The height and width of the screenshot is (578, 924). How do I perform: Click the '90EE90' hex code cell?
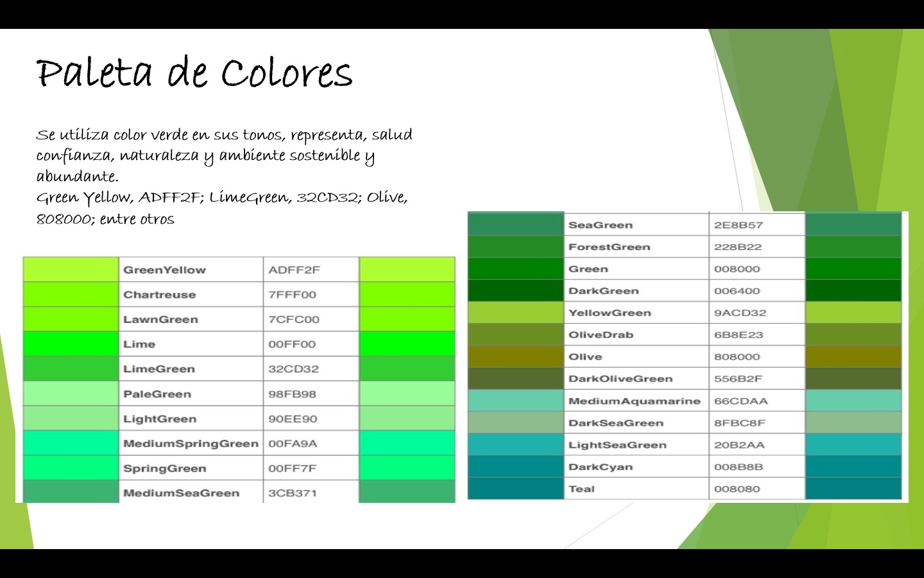(x=311, y=419)
